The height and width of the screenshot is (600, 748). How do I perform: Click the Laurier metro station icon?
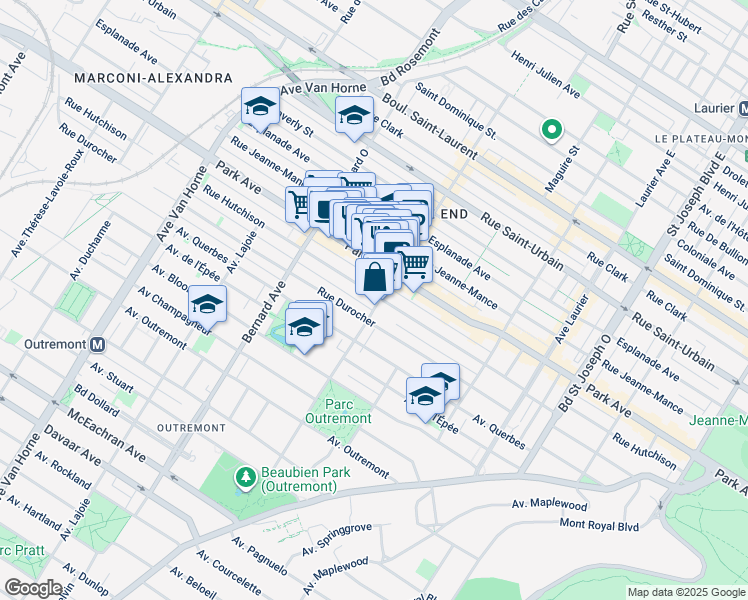pos(743,108)
